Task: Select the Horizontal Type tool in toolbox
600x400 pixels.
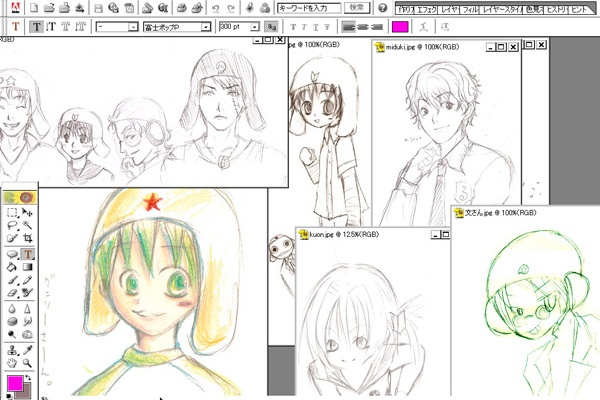Action: (x=29, y=254)
